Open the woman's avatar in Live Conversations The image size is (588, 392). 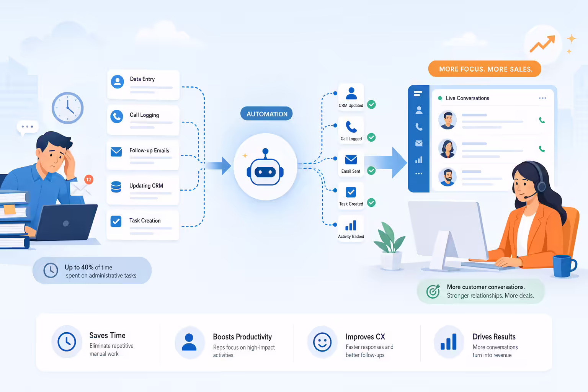[x=447, y=149]
